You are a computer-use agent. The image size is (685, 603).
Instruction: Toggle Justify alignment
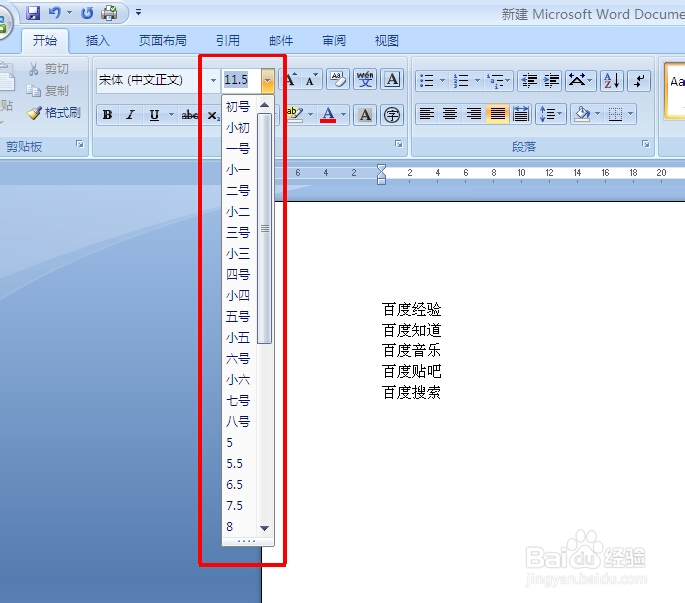pos(497,114)
